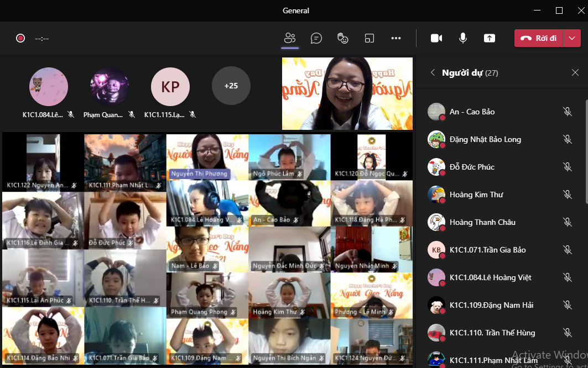Click the Rời đi leave button
This screenshot has height=368, width=588.
(x=539, y=38)
